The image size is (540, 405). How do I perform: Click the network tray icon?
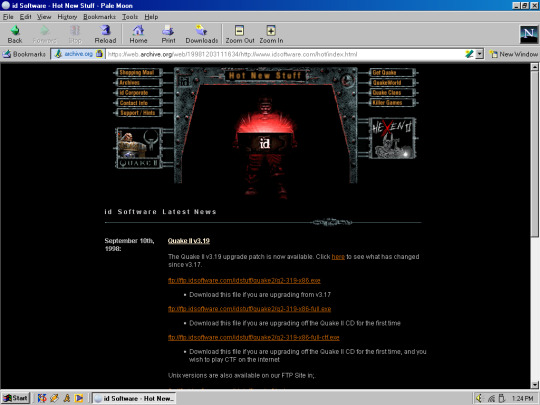click(x=491, y=398)
